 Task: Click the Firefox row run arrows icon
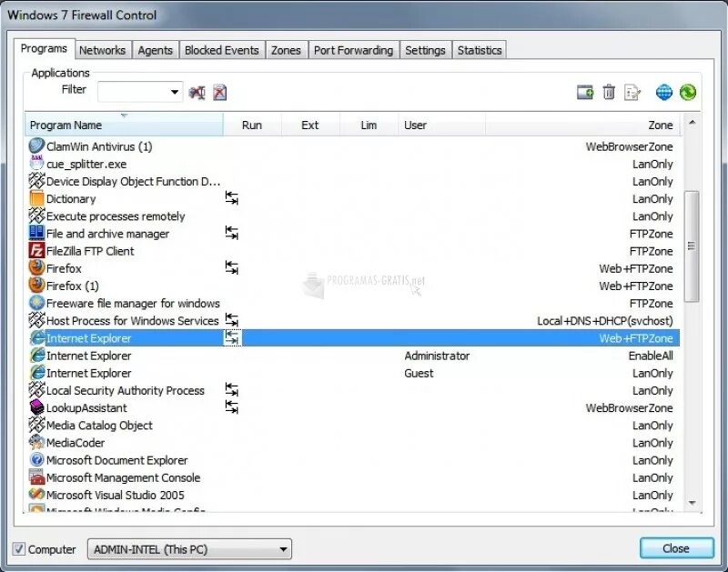tap(232, 267)
